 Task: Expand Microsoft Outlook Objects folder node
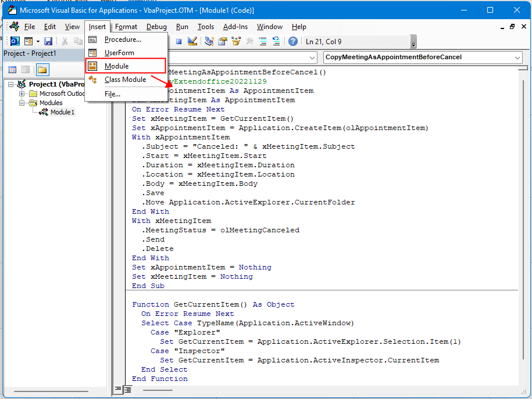22,94
